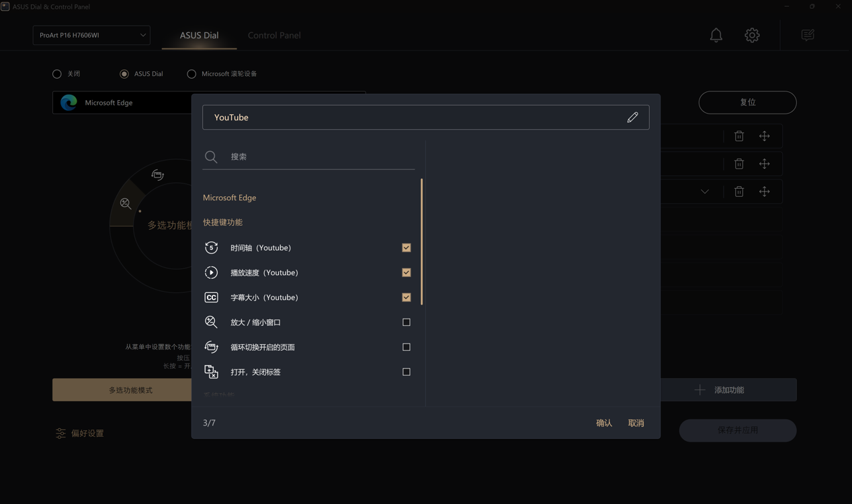The width and height of the screenshot is (852, 504).
Task: Switch to the Control Panel tab
Action: pyautogui.click(x=274, y=35)
